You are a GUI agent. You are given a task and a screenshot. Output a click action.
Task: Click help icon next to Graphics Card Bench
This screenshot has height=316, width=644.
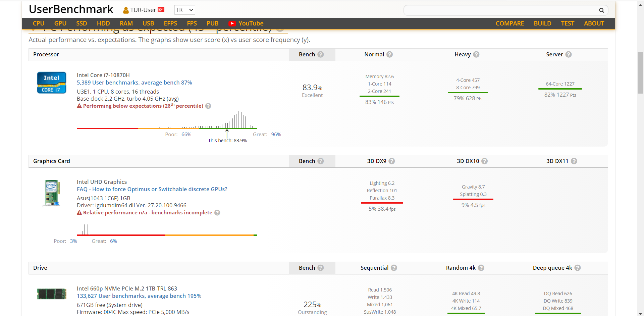[x=321, y=161]
